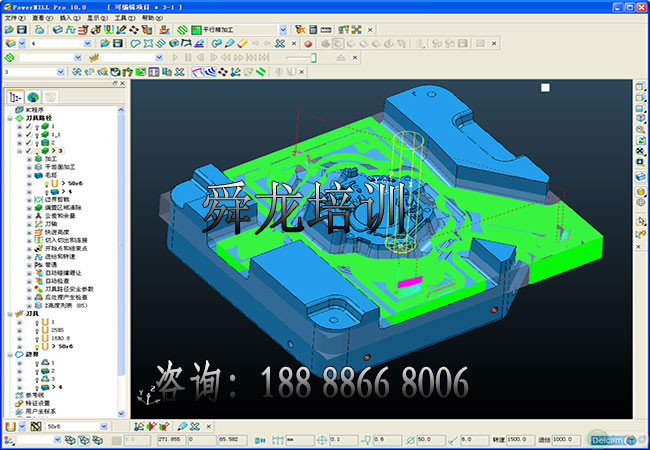Toggle light bulb for tool 50r6 under 刀具
The width and height of the screenshot is (650, 450).
pyautogui.click(x=36, y=346)
